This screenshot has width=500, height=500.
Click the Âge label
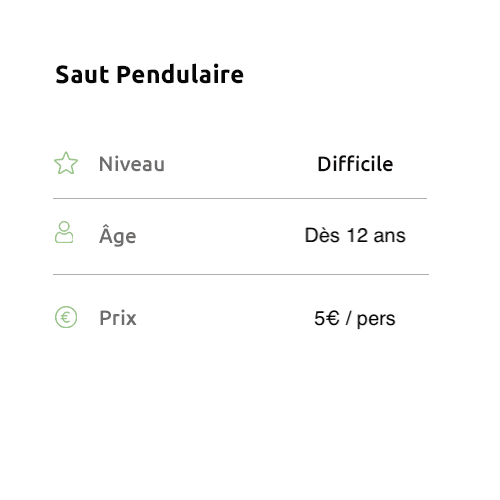[x=118, y=235]
